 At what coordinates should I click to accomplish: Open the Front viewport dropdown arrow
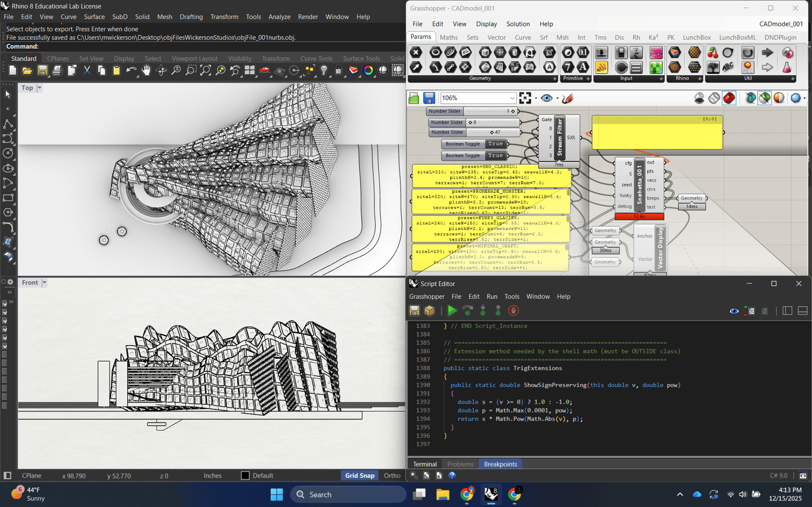pyautogui.click(x=44, y=282)
